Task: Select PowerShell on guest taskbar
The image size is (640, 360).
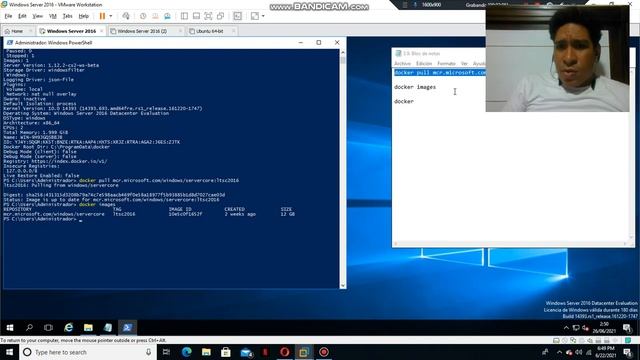Action: [x=127, y=327]
